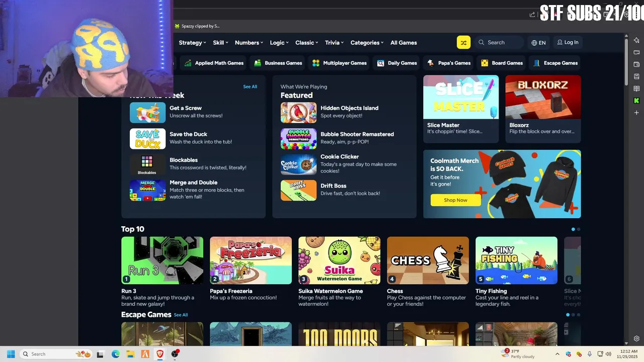Open the bookmarks icon in browser sidebar

636,76
